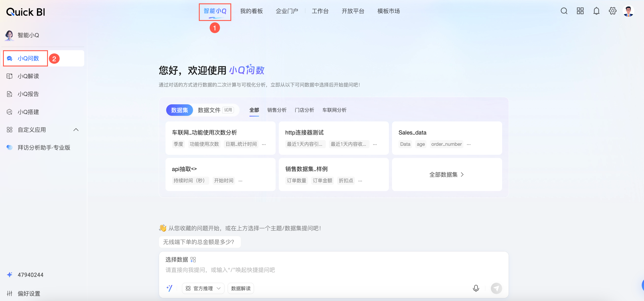644x301 pixels.
Task: Open 拜访分析助手·专业版 app
Action: pyautogui.click(x=43, y=147)
